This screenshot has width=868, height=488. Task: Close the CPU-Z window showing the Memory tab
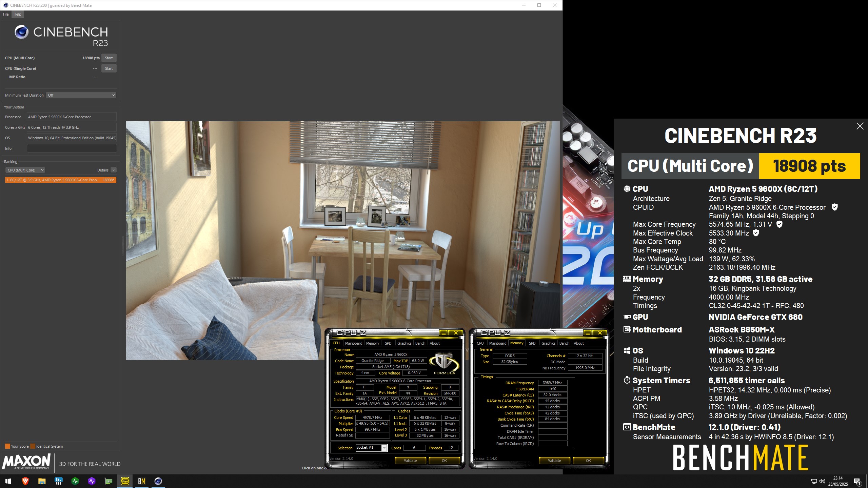(x=600, y=333)
